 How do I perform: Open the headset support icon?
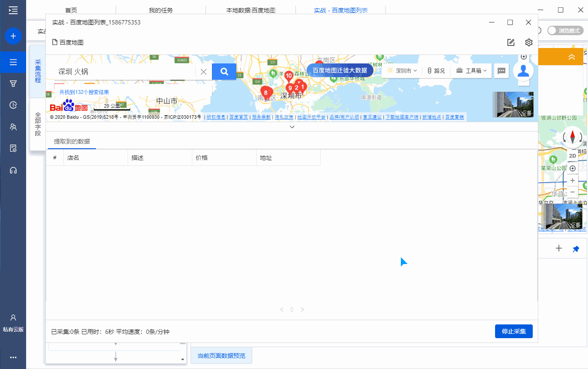(x=13, y=170)
